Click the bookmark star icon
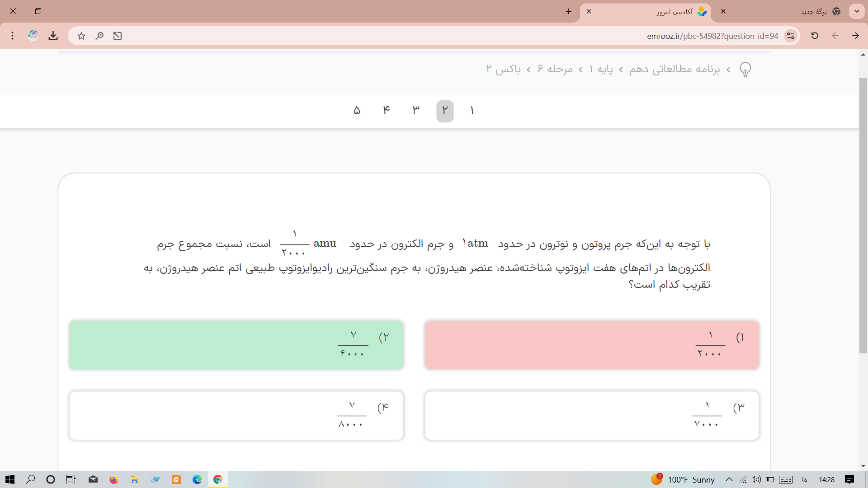Screen dimensions: 868x488 coord(81,36)
